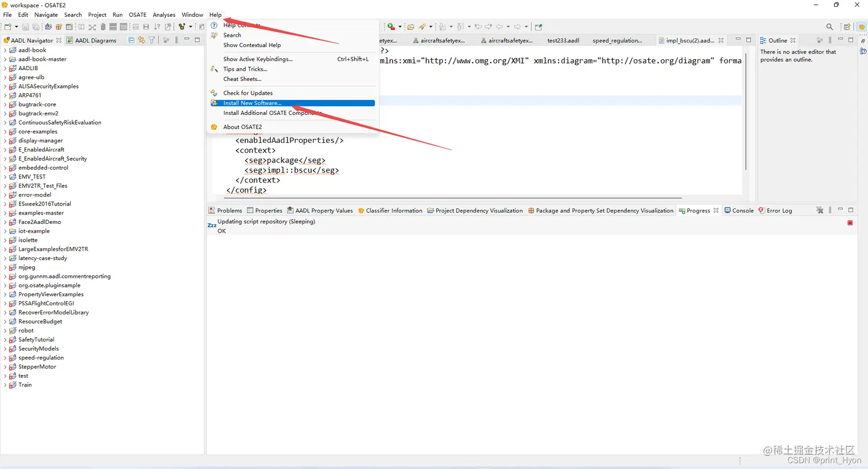The image size is (868, 469).
Task: Switch to speed_regulation editor tab
Action: (617, 40)
